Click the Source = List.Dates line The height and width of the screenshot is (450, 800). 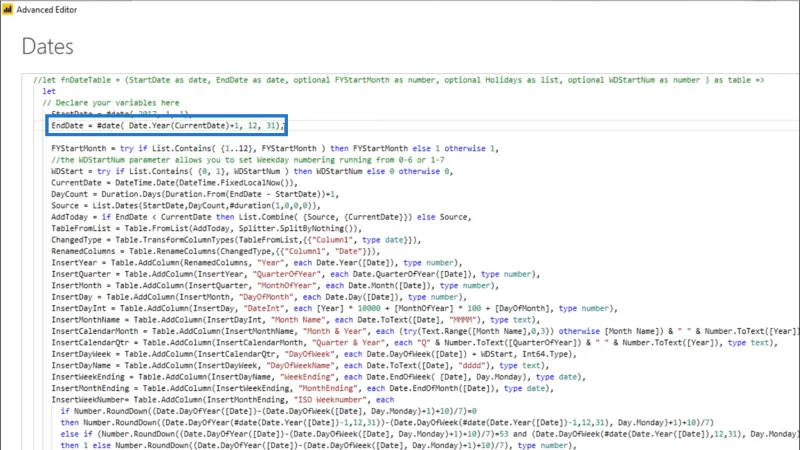pos(186,206)
